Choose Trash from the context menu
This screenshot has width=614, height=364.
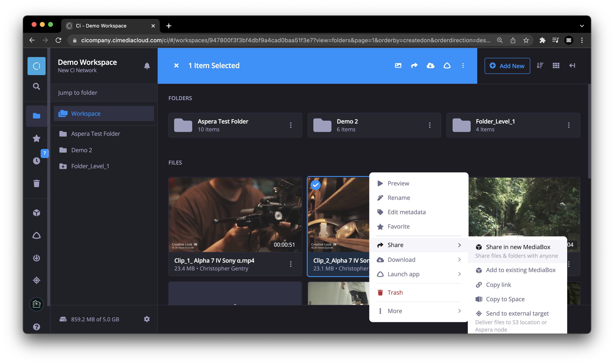419,292
